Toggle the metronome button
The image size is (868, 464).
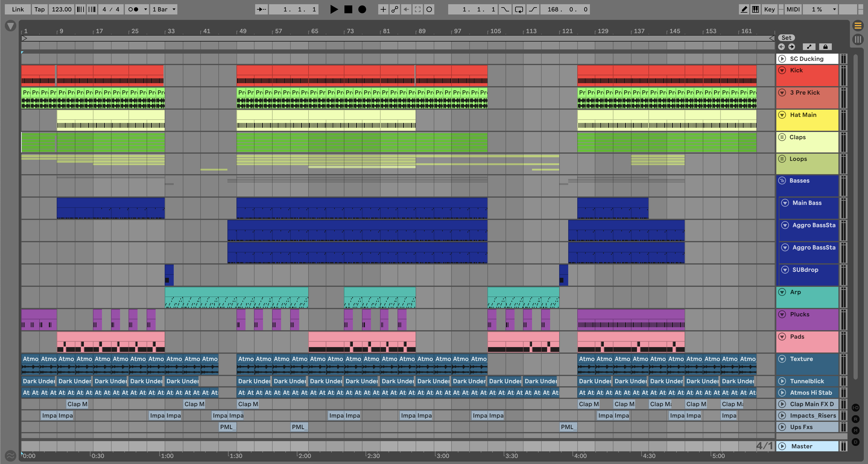[133, 9]
